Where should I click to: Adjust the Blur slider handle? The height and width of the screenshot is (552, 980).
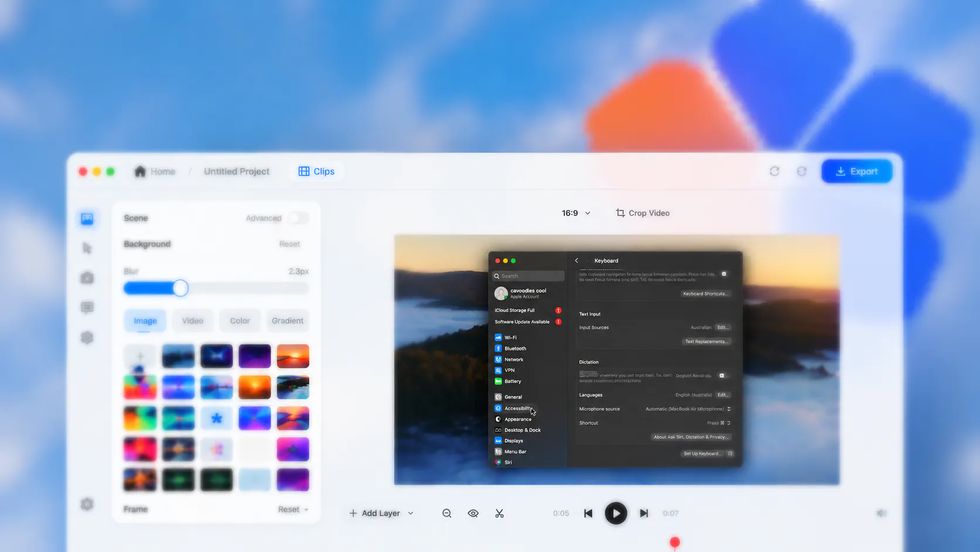point(181,288)
